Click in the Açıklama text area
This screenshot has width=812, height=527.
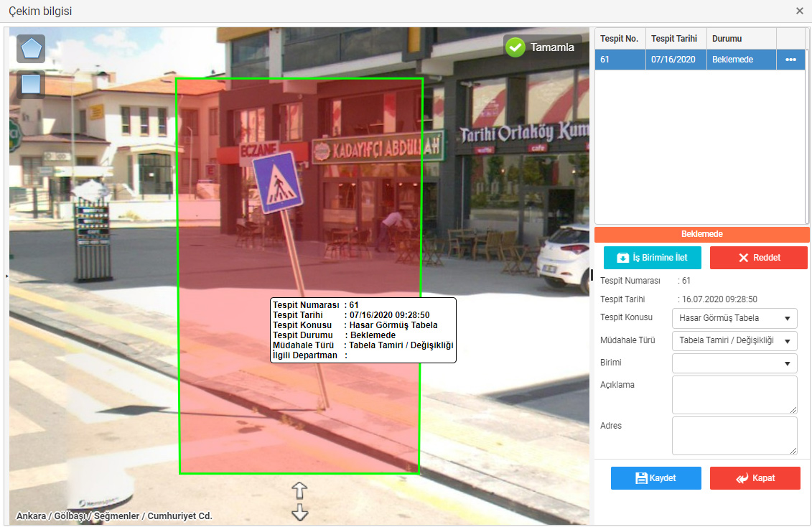tap(734, 394)
